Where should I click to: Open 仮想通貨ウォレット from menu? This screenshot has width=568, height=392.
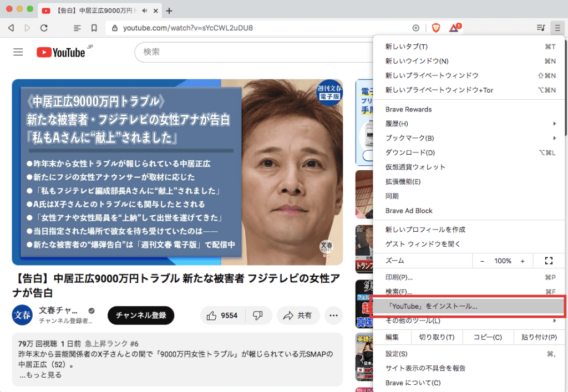[469, 167]
